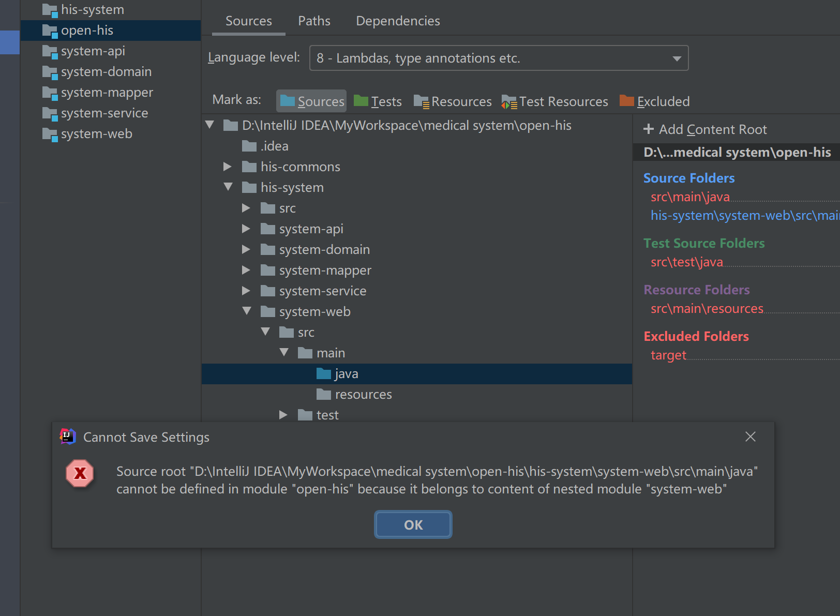Click the system-domain module icon in module list
840x616 pixels.
click(x=50, y=72)
